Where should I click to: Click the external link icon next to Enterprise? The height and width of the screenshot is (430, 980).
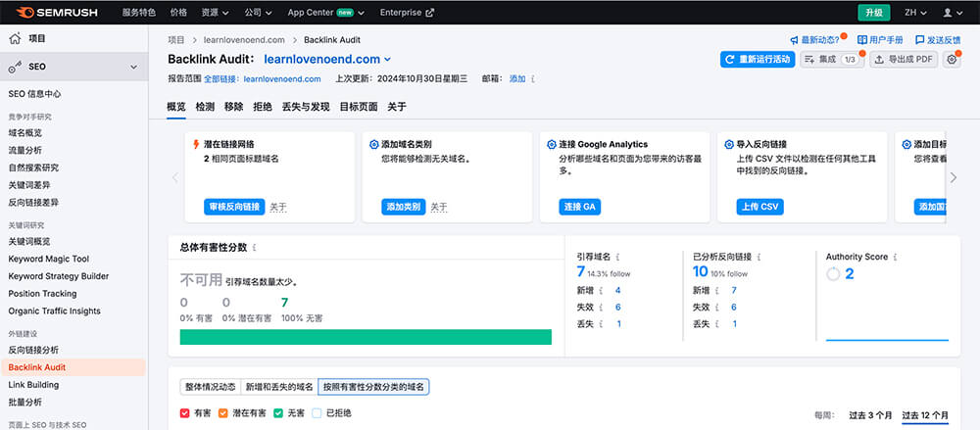429,13
